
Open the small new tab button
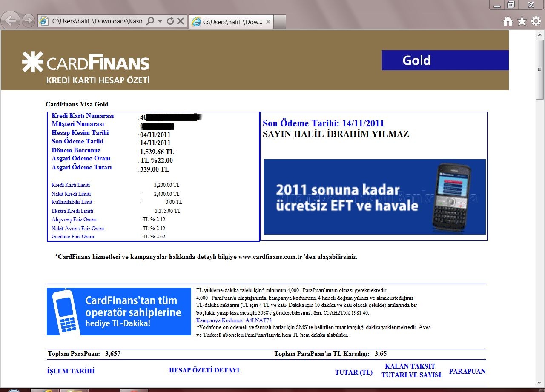tap(280, 22)
